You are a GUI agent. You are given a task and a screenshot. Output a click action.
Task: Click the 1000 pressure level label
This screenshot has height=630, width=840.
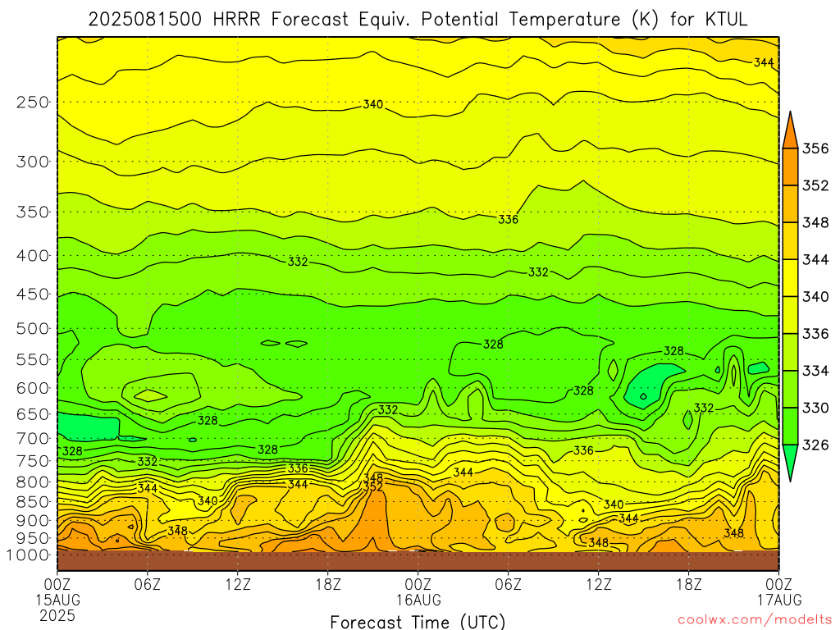coord(28,555)
